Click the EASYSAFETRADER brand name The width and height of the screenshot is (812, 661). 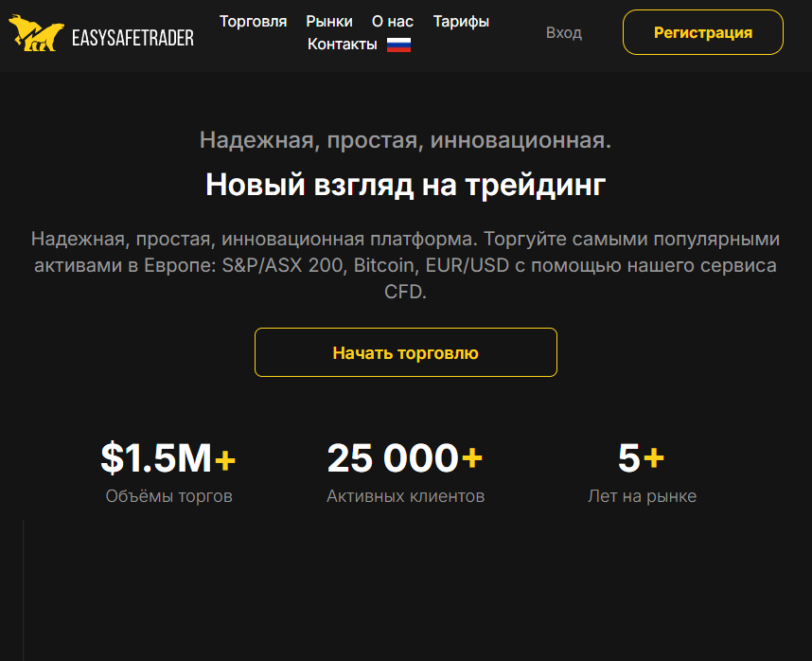(x=132, y=37)
